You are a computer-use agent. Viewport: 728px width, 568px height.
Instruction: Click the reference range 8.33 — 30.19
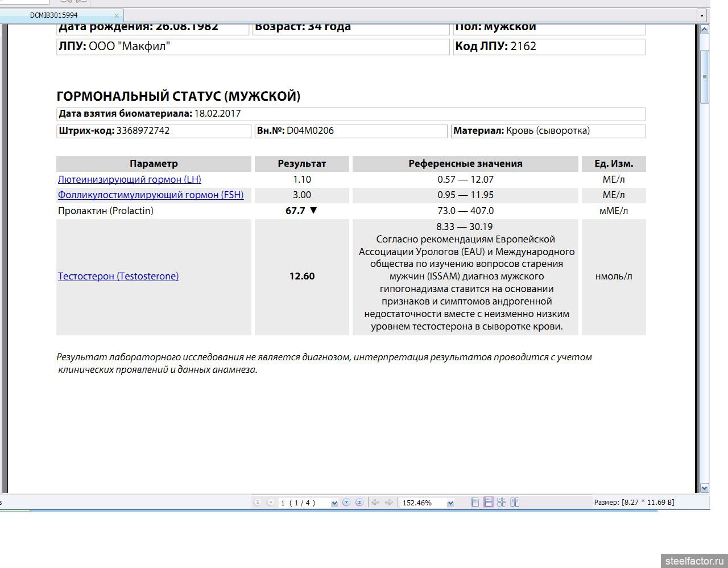pyautogui.click(x=465, y=227)
